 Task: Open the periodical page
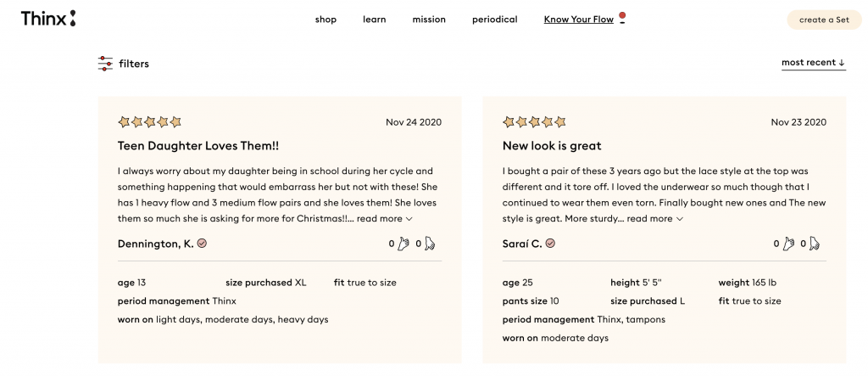[x=494, y=20]
